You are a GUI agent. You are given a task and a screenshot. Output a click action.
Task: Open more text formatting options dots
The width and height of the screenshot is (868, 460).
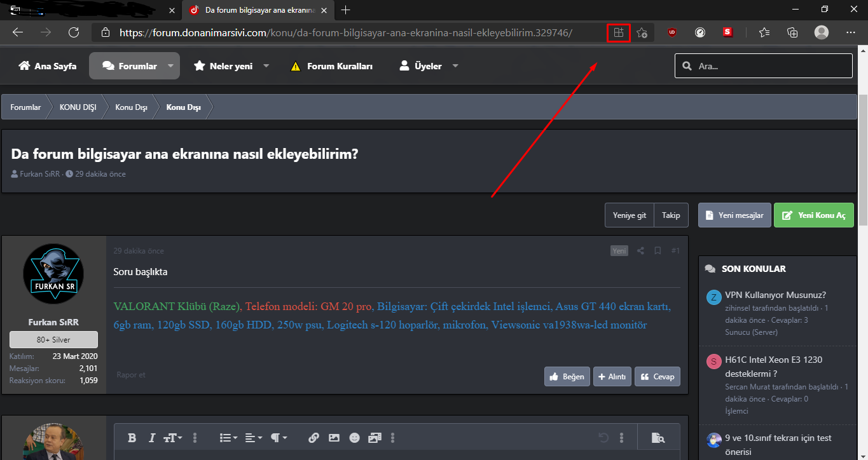coord(195,438)
